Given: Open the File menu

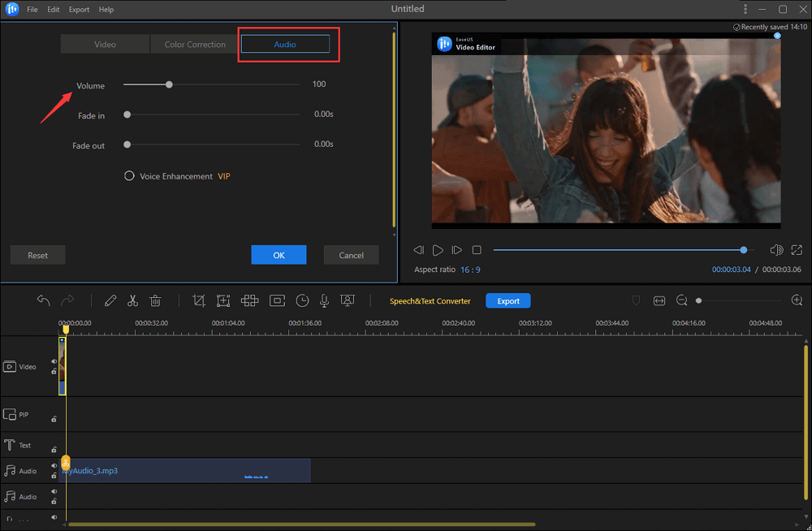Looking at the screenshot, I should [x=32, y=10].
